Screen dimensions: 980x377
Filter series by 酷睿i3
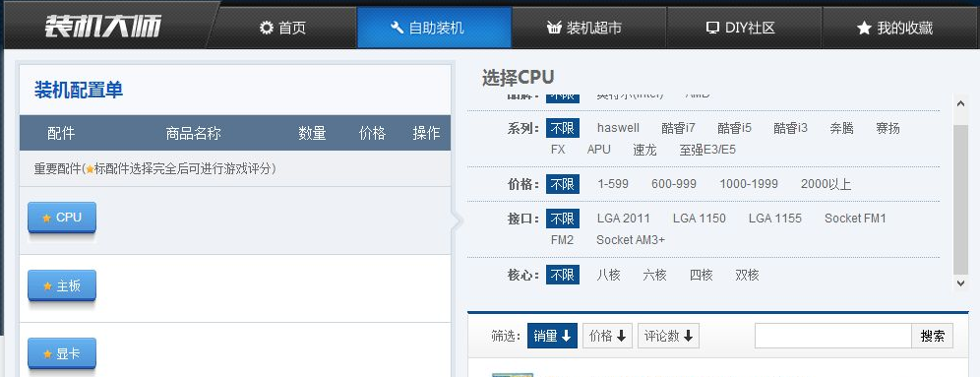tap(791, 128)
